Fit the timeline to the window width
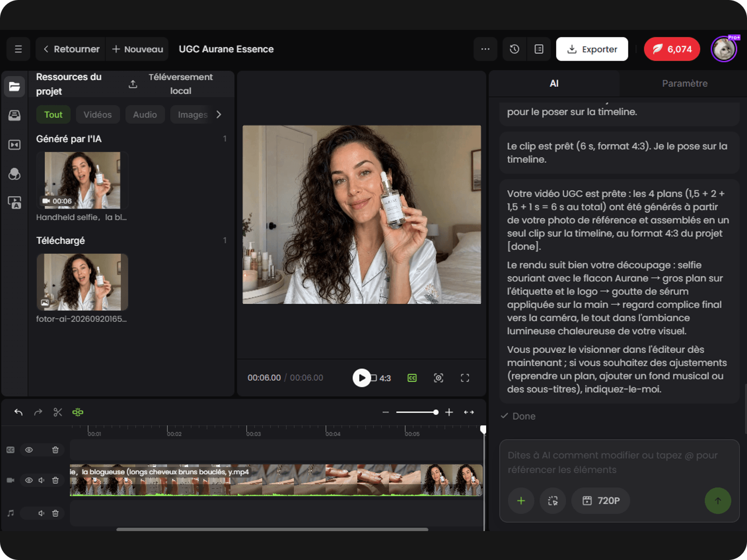 [x=469, y=412]
